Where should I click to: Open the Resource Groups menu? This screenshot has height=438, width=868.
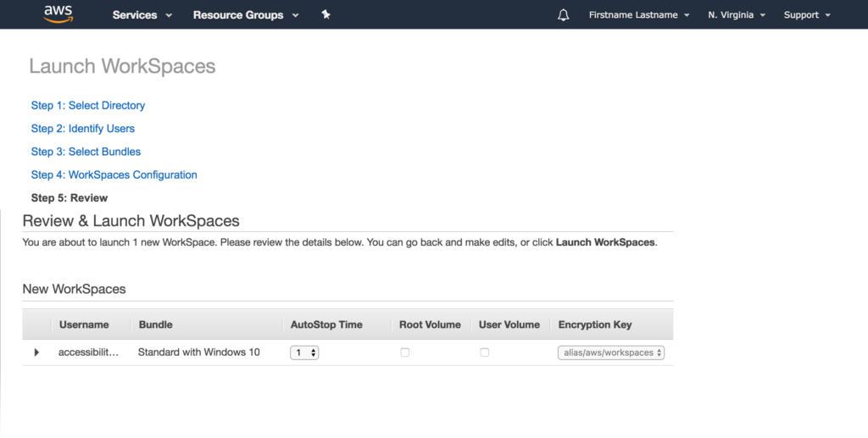tap(246, 15)
